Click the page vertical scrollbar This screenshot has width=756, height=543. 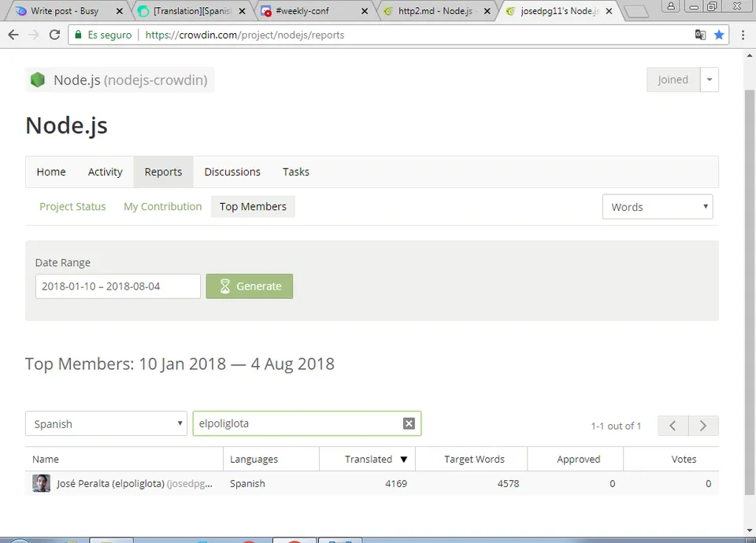[x=749, y=292]
